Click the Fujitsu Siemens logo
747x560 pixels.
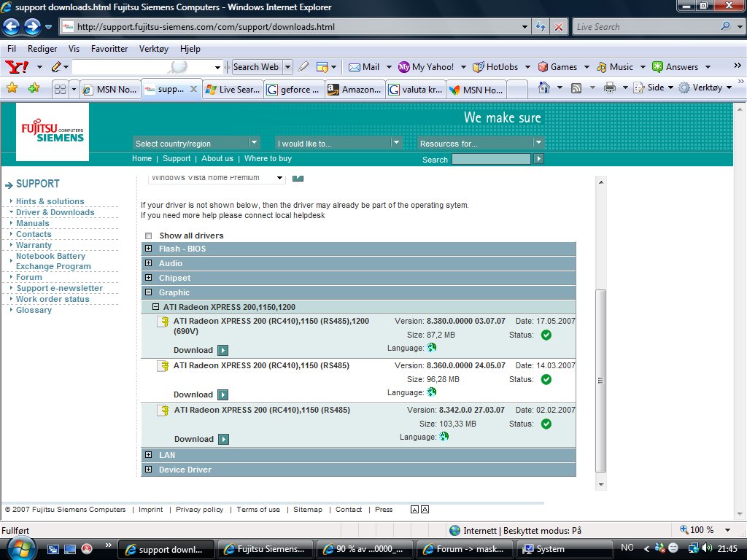pos(53,131)
